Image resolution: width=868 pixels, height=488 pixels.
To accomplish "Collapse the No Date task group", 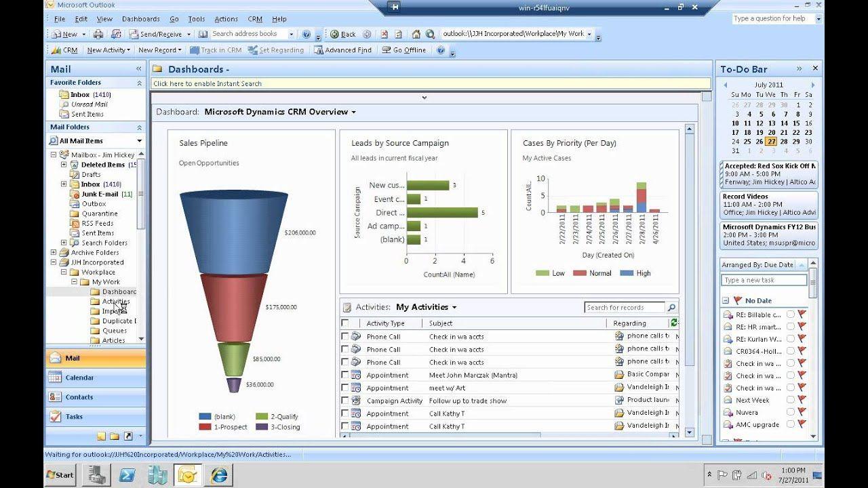I will [x=726, y=300].
